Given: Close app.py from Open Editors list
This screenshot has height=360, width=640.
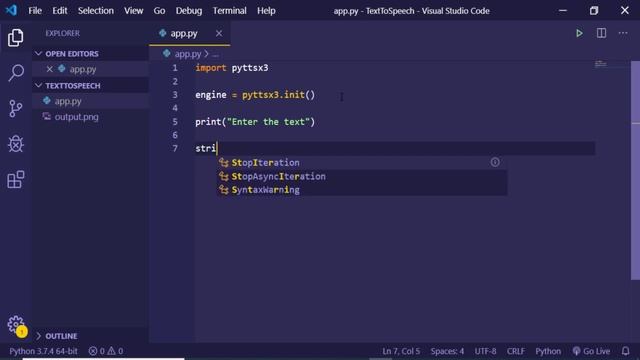Looking at the screenshot, I should tap(49, 69).
